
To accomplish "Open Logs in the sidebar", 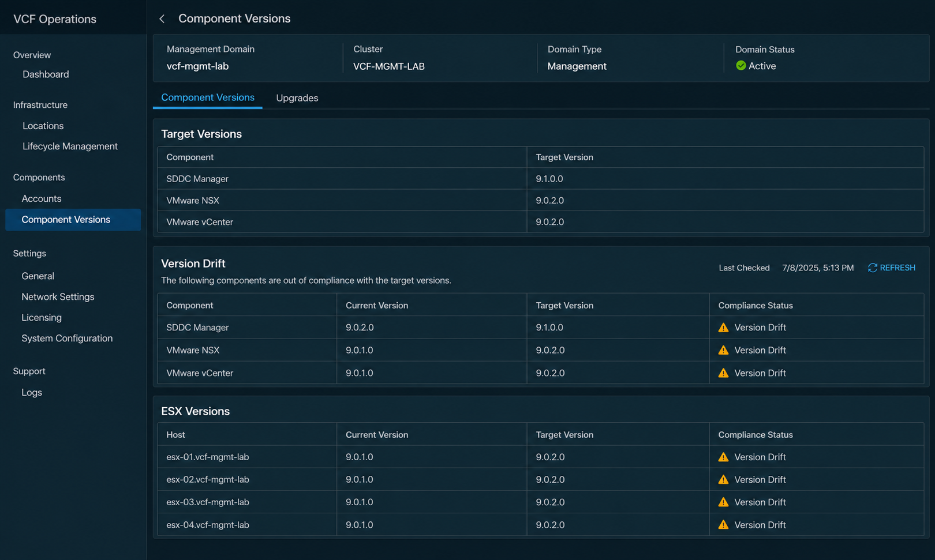I will (32, 393).
